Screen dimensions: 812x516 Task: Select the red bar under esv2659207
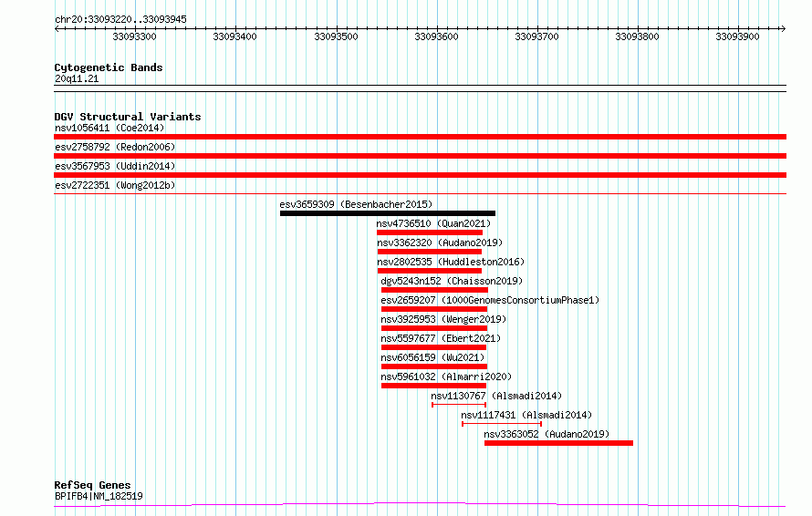pos(434,309)
